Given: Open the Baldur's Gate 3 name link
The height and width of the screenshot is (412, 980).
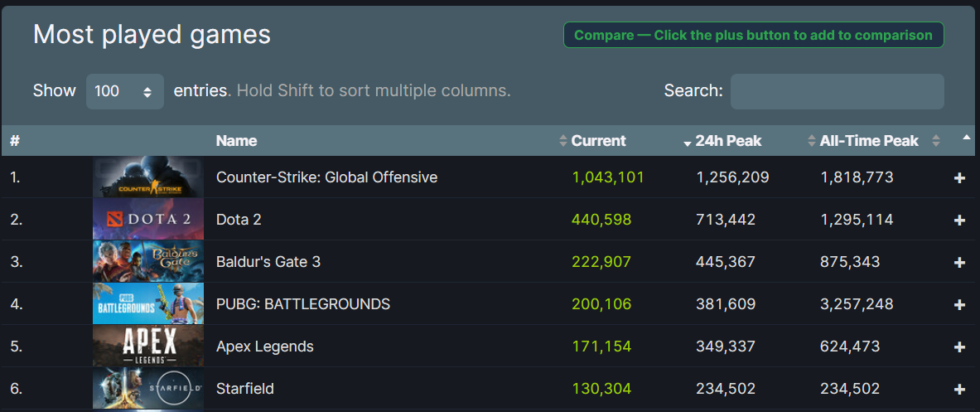Looking at the screenshot, I should (x=268, y=262).
